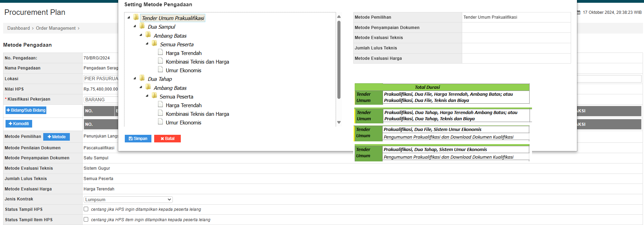The width and height of the screenshot is (644, 225).
Task: Click file icon of Kombinasi Teknis dan Harga under Dua Tahap
Action: [x=160, y=113]
